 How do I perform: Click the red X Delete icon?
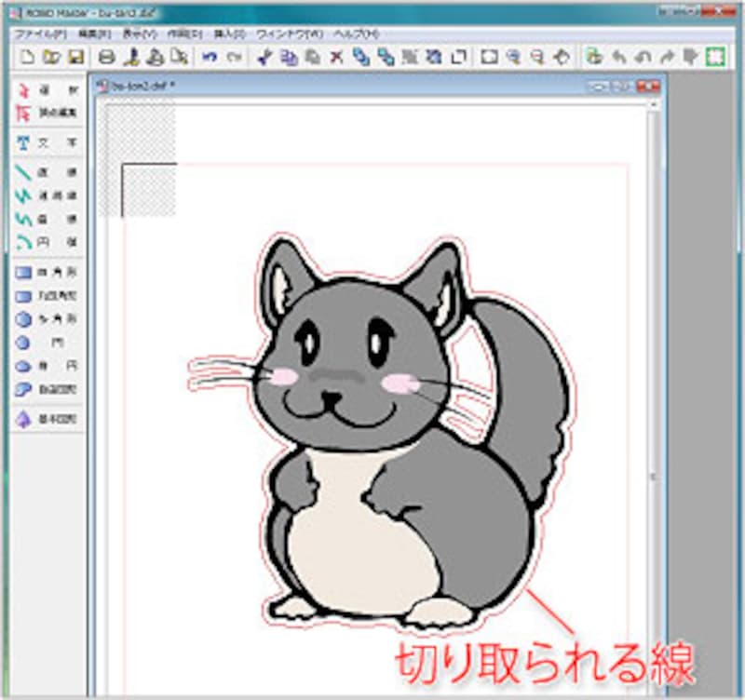click(336, 57)
